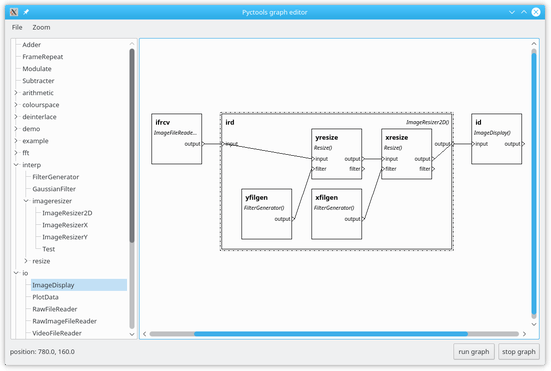Click the xresize node in the graph

pos(406,154)
